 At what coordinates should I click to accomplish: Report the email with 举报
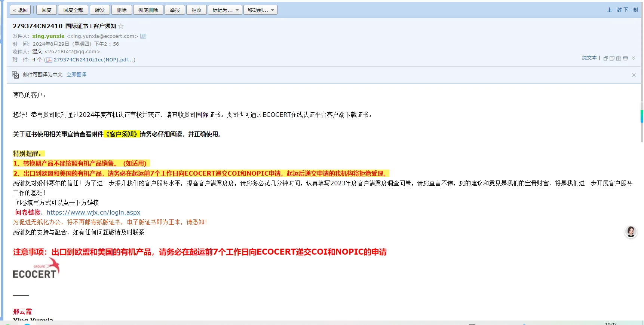(x=175, y=10)
